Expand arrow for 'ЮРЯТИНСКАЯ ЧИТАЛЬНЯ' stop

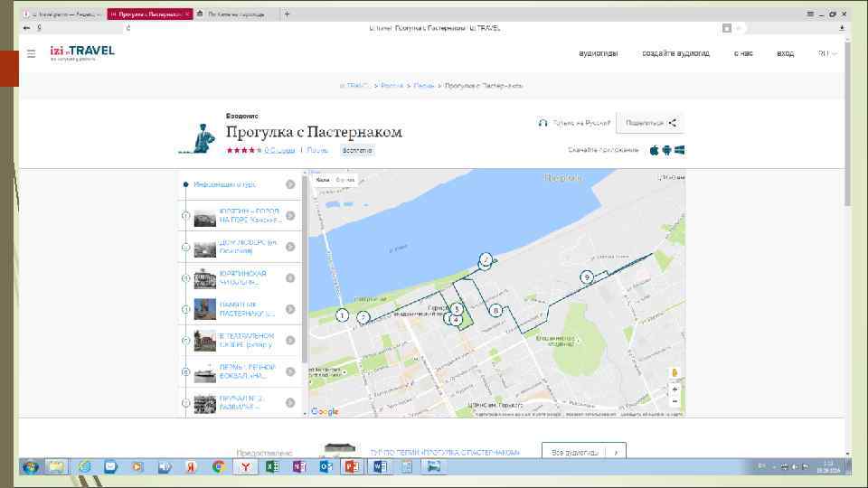290,277
